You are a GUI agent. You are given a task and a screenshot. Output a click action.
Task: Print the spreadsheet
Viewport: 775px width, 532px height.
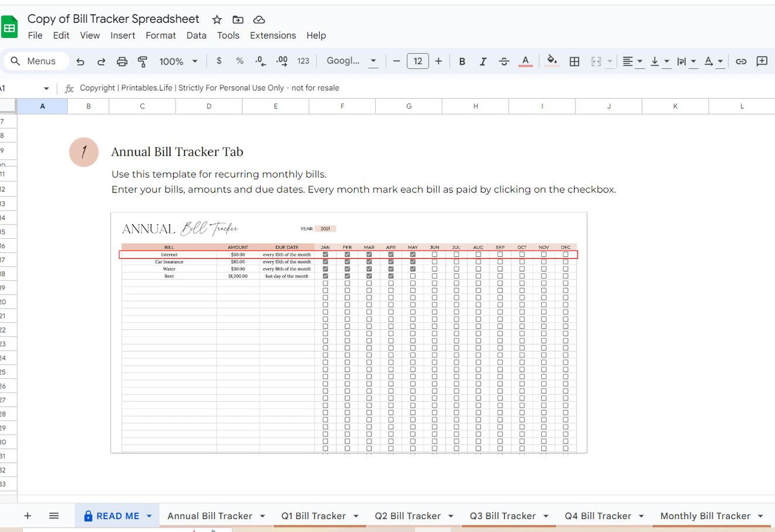point(122,61)
